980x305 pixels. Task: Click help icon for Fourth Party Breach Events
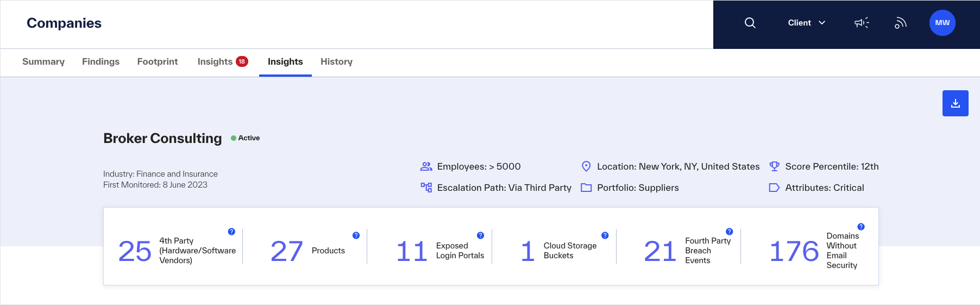point(729,232)
